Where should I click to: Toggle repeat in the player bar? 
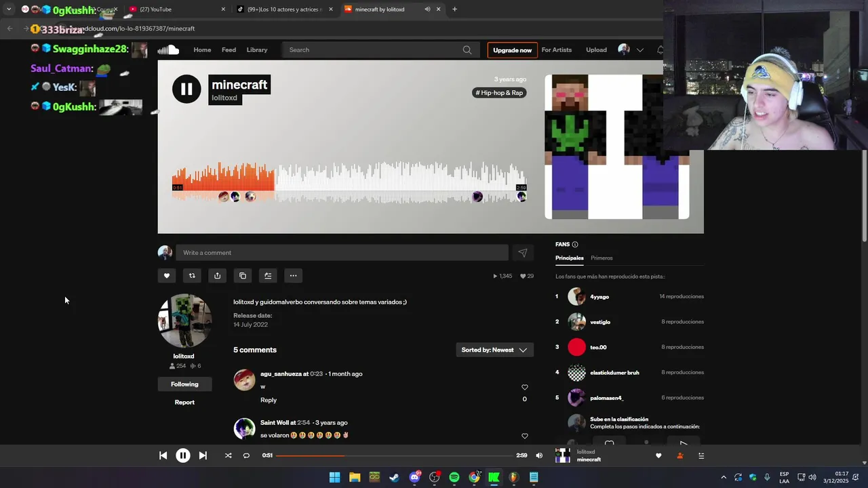(246, 455)
